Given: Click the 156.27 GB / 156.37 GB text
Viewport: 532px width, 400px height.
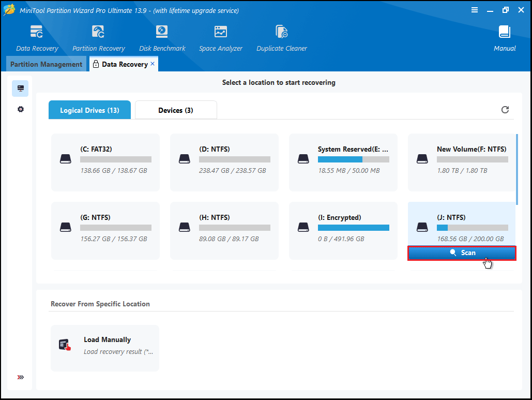Looking at the screenshot, I should 114,239.
